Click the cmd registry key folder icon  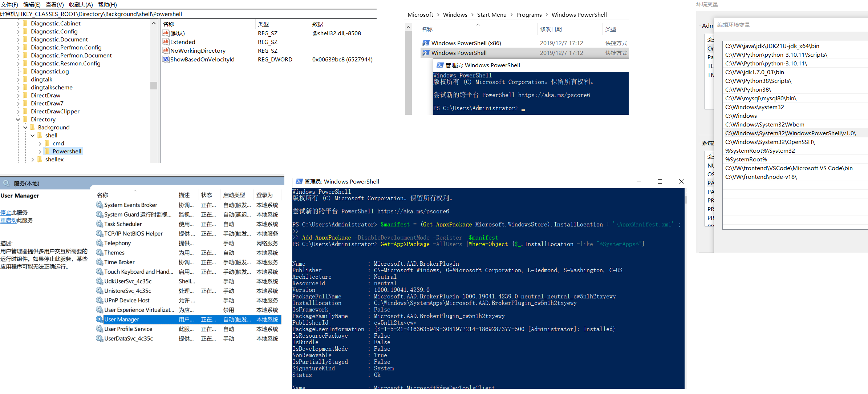point(47,143)
